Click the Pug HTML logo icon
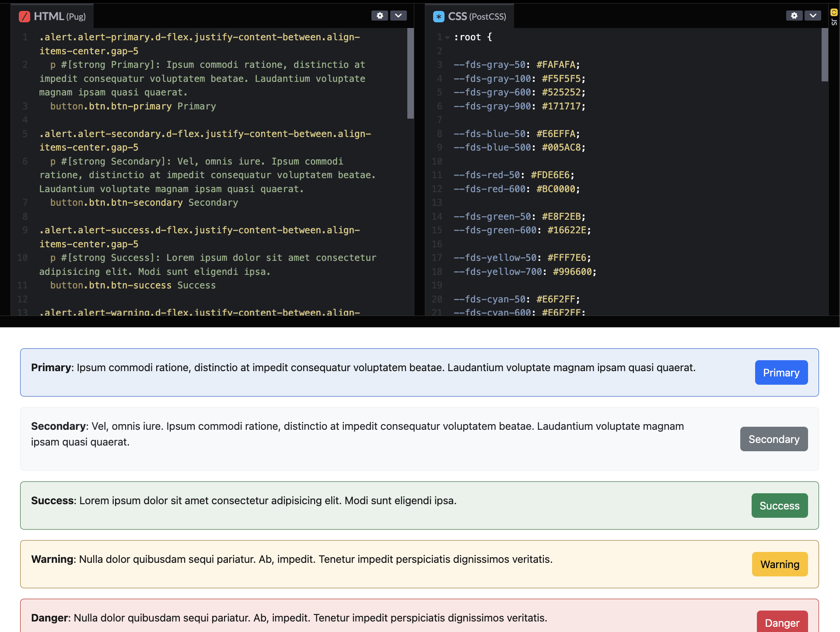Screen dimensions: 840x632 [x=24, y=17]
